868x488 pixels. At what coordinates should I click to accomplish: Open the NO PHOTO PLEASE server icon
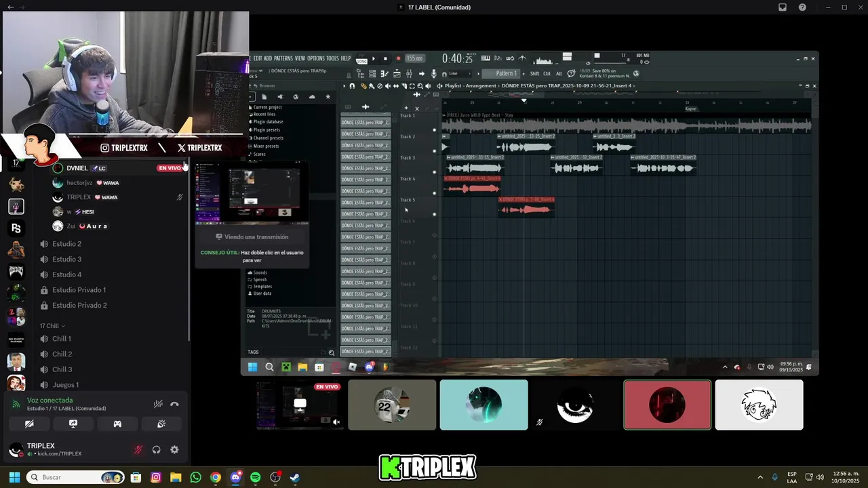pyautogui.click(x=16, y=340)
